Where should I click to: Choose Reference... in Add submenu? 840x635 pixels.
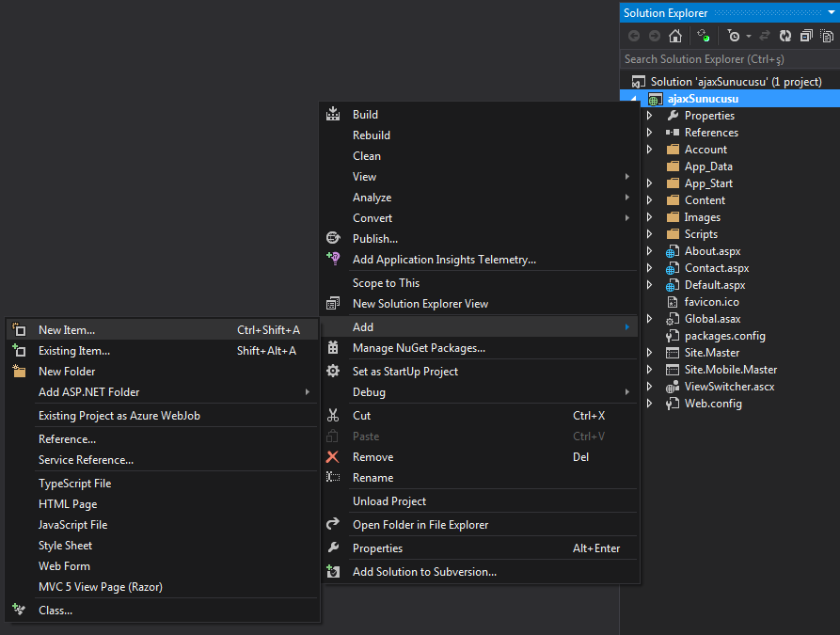tap(163, 439)
